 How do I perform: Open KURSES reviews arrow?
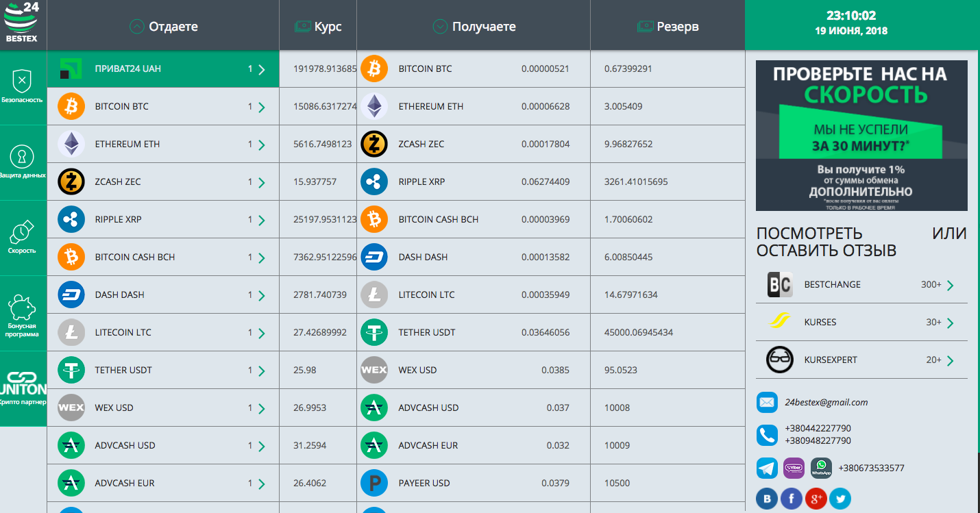pyautogui.click(x=950, y=323)
